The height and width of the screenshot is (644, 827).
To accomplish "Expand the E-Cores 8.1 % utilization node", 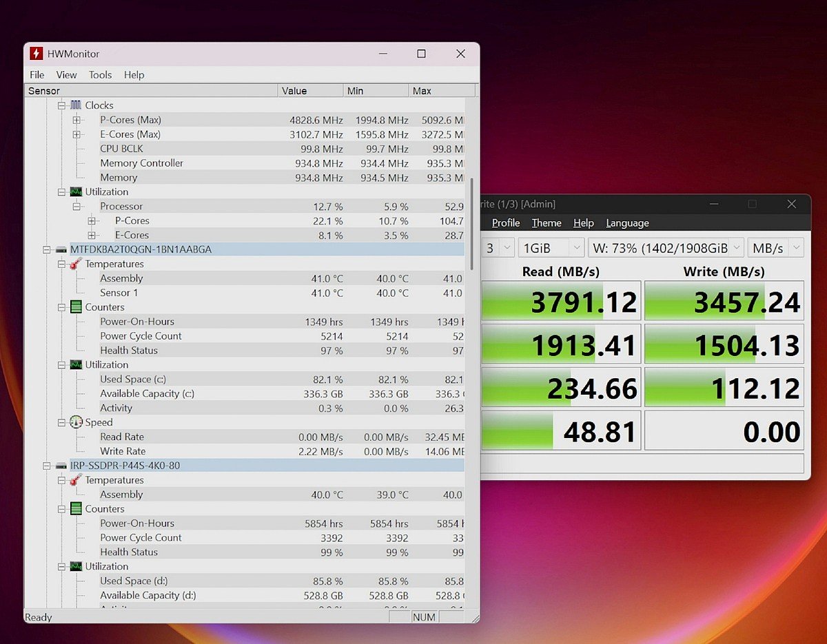I will [91, 236].
